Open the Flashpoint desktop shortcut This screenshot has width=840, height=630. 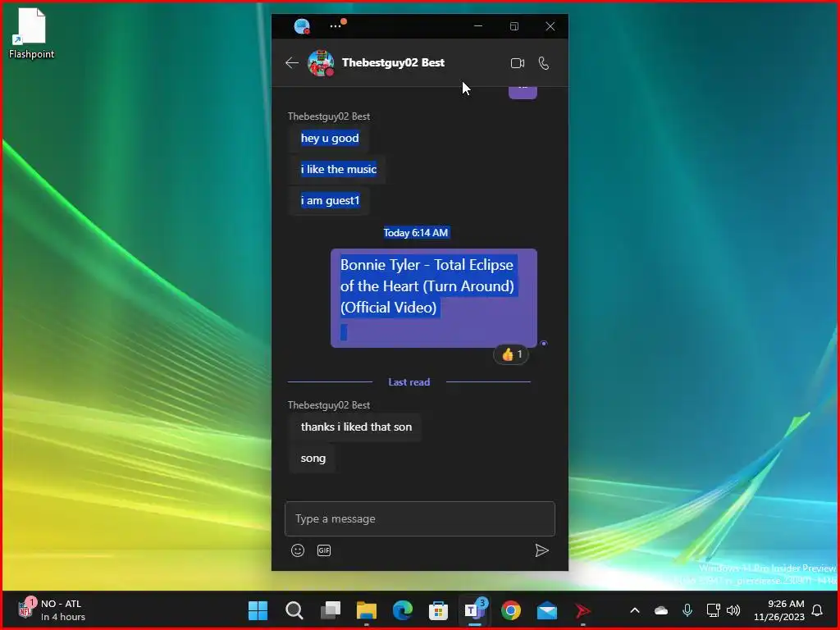point(31,33)
